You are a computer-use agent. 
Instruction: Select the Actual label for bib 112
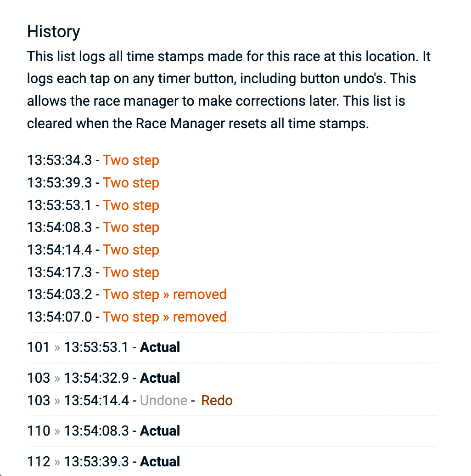(x=160, y=462)
